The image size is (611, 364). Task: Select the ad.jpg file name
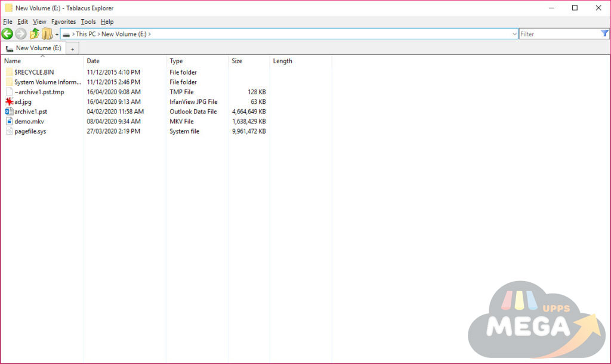pyautogui.click(x=23, y=101)
